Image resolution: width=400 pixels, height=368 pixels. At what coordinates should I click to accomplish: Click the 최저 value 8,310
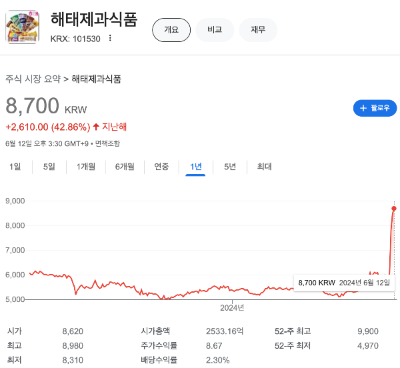click(73, 360)
